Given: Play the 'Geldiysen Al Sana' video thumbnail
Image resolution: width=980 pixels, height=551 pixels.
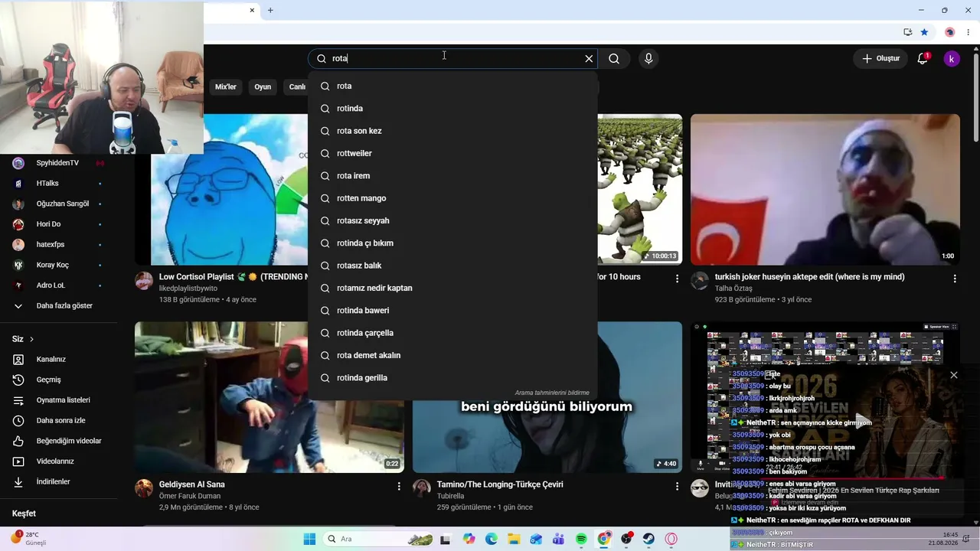Looking at the screenshot, I should [269, 397].
